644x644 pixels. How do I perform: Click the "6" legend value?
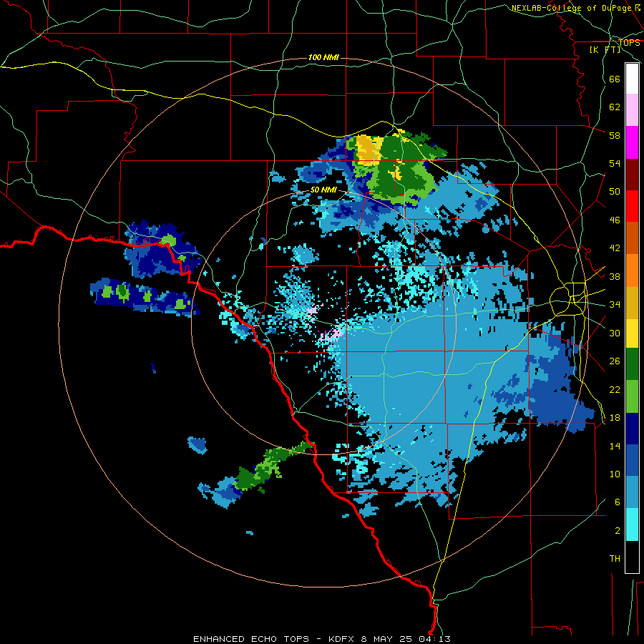617,502
